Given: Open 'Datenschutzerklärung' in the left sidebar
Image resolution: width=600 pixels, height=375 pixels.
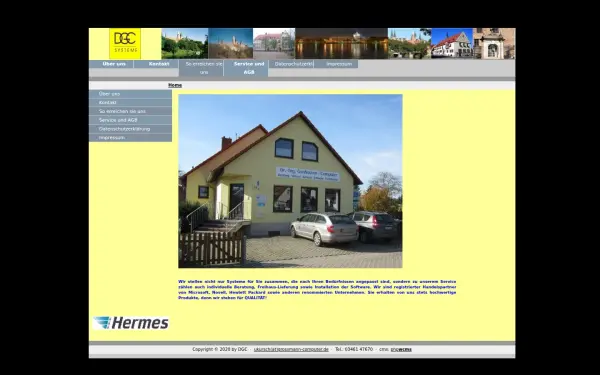Looking at the screenshot, I should coord(130,129).
